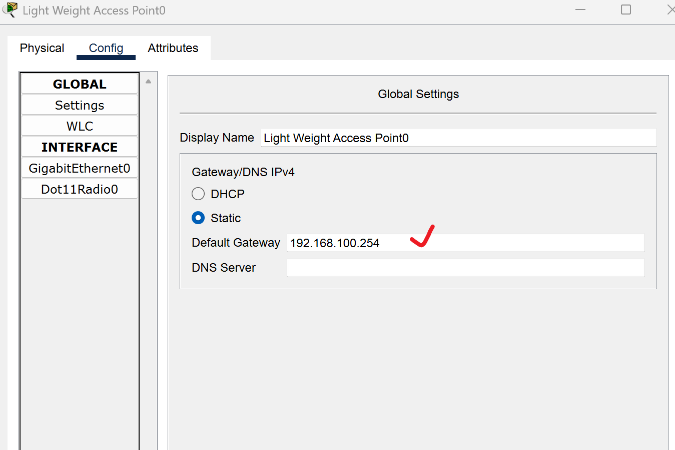Click the Packet Tracer window title icon

click(10, 9)
